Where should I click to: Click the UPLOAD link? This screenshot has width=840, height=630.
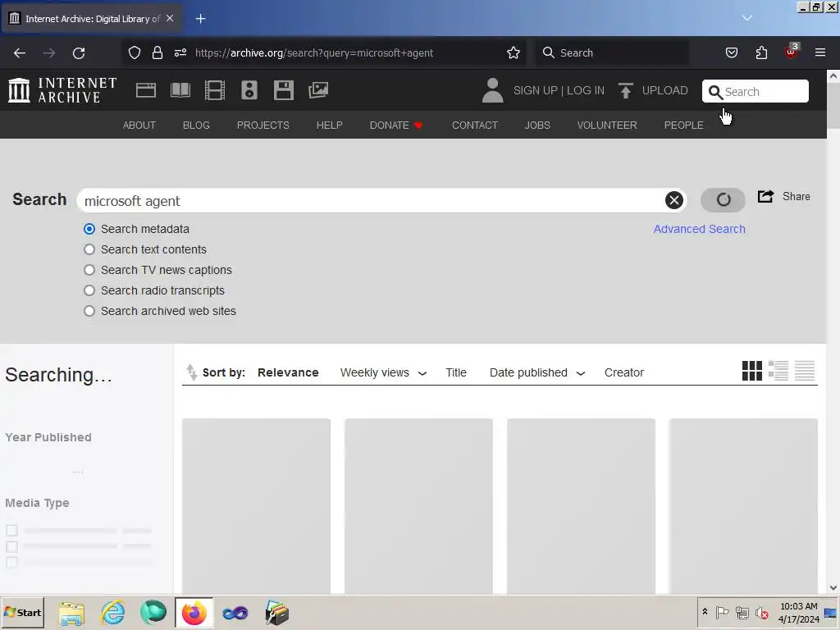point(664,90)
